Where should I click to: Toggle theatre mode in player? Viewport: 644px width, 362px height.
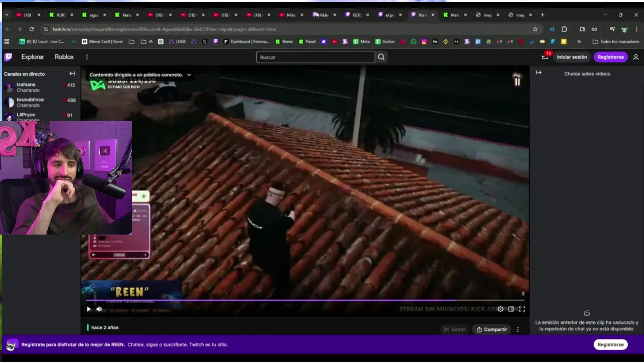(511, 309)
